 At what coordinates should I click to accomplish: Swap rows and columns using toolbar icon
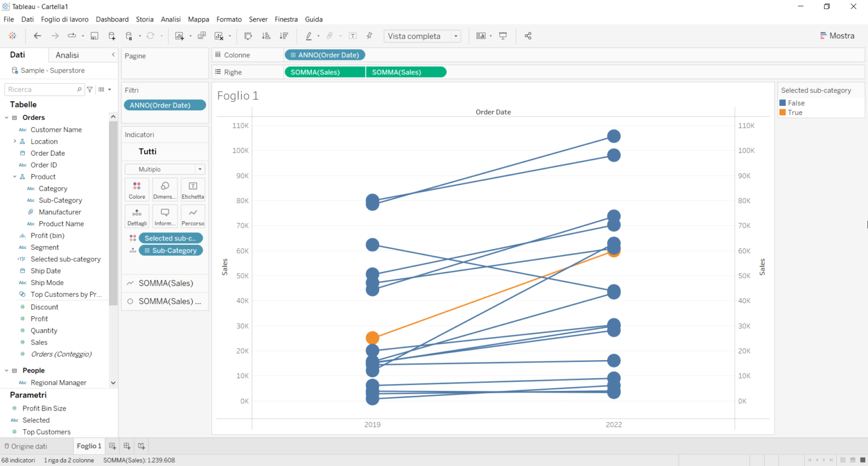coord(248,36)
